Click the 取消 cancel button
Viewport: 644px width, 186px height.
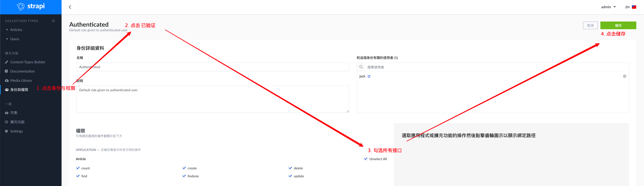click(590, 25)
